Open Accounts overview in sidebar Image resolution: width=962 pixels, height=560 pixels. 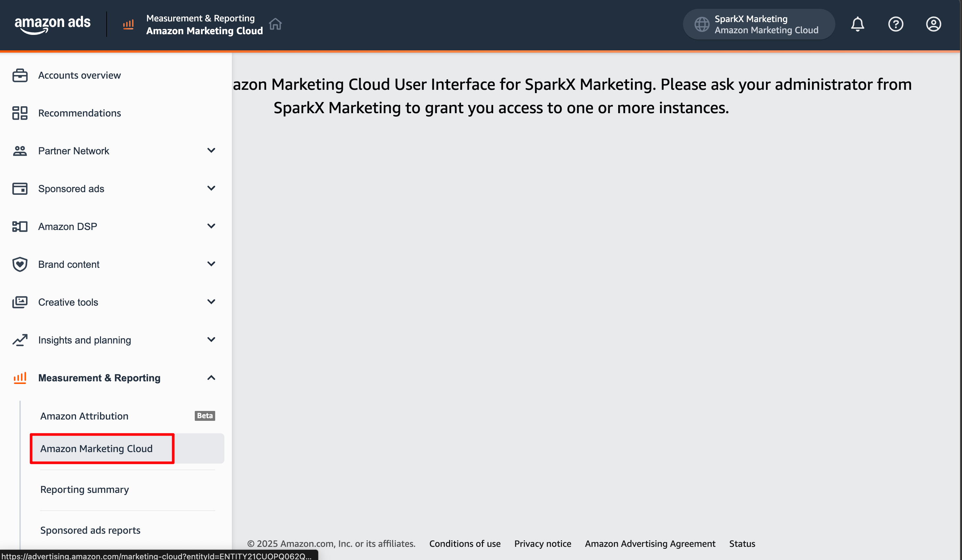coord(79,75)
